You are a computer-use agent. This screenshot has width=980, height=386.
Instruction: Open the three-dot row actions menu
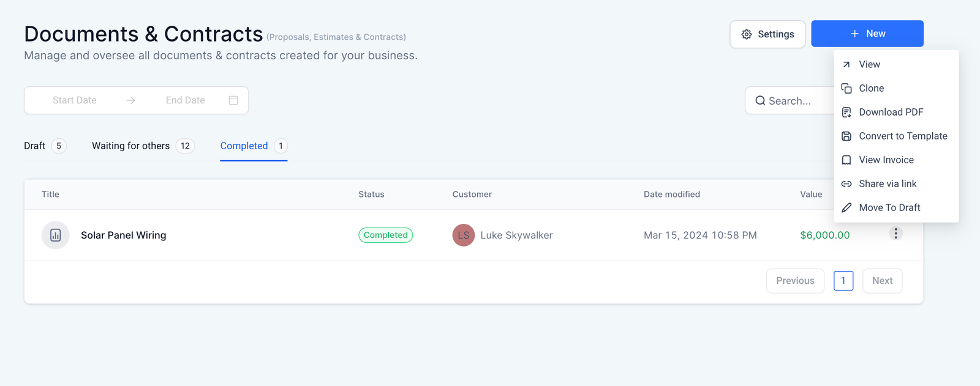pyautogui.click(x=895, y=234)
